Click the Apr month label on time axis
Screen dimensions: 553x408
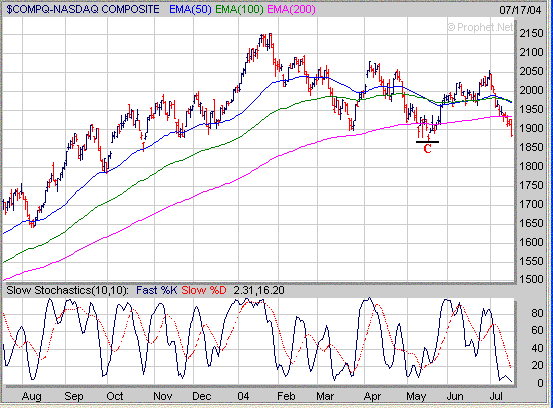372,396
